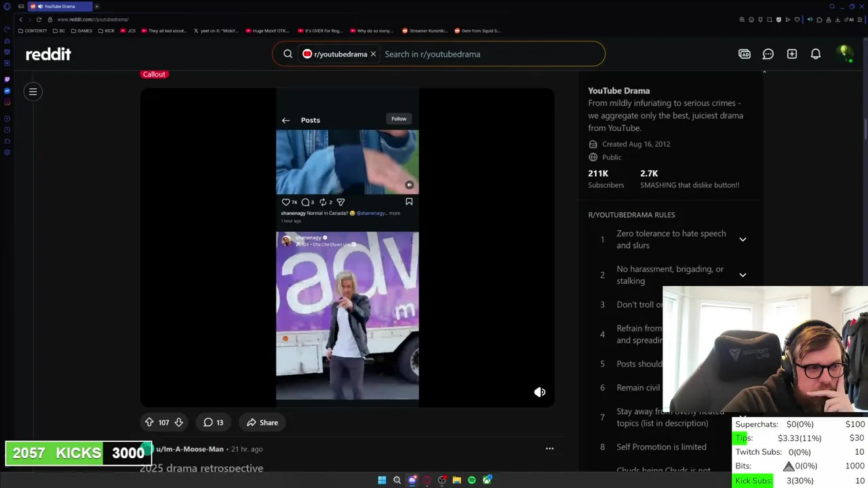This screenshot has height=488, width=868.
Task: Open the browser AI assistant icon
Action: tap(850, 20)
